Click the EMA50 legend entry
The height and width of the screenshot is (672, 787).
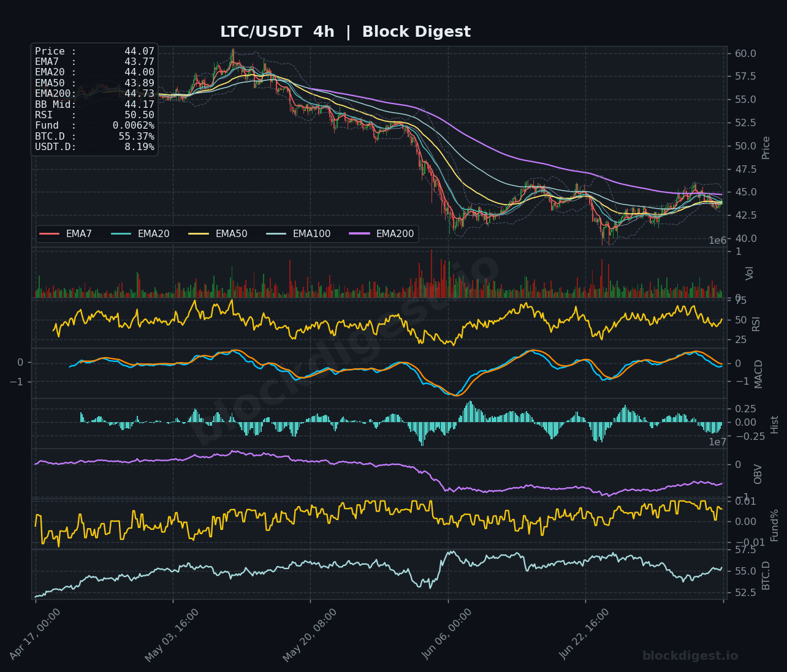click(x=218, y=234)
